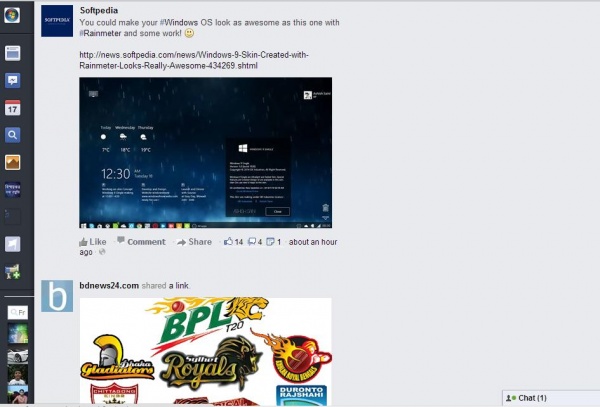Image resolution: width=600 pixels, height=407 pixels.
Task: Click the globe public privacy icon
Action: click(x=102, y=252)
